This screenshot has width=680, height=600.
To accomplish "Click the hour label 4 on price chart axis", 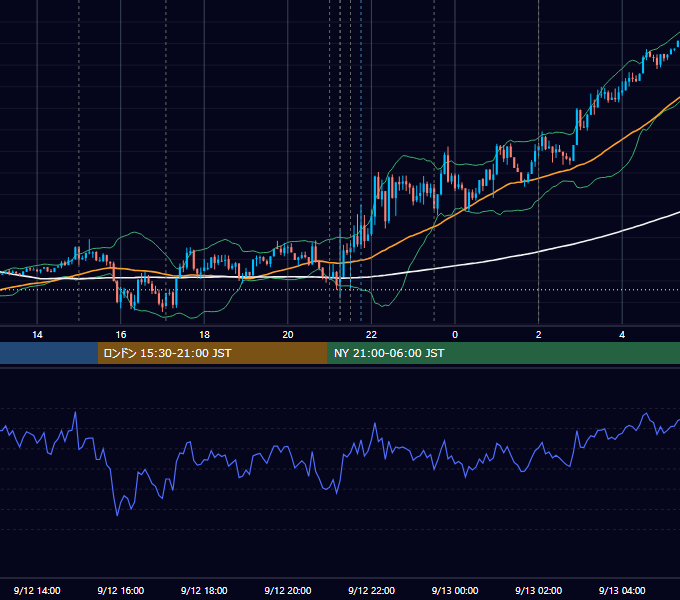I will [622, 335].
